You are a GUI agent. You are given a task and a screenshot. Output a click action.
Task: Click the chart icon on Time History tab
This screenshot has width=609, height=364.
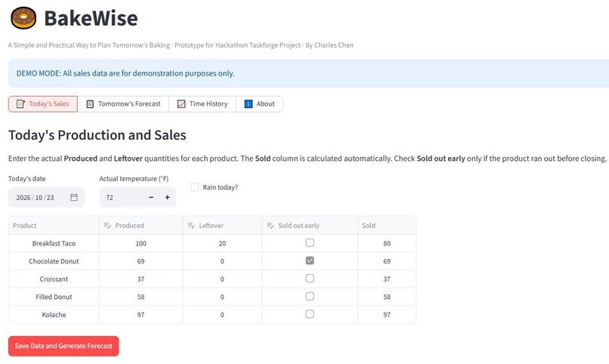pos(181,104)
